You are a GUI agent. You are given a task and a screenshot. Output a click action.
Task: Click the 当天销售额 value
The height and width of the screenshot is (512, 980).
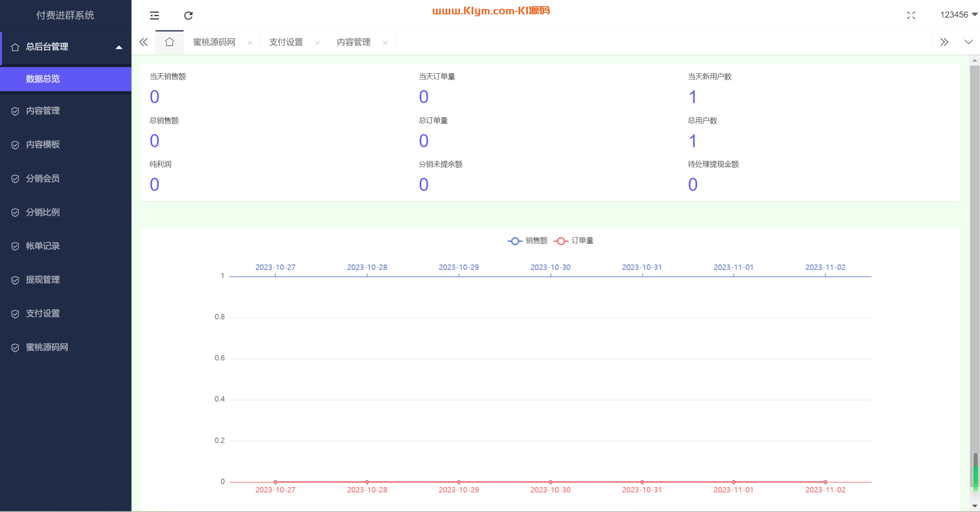155,97
